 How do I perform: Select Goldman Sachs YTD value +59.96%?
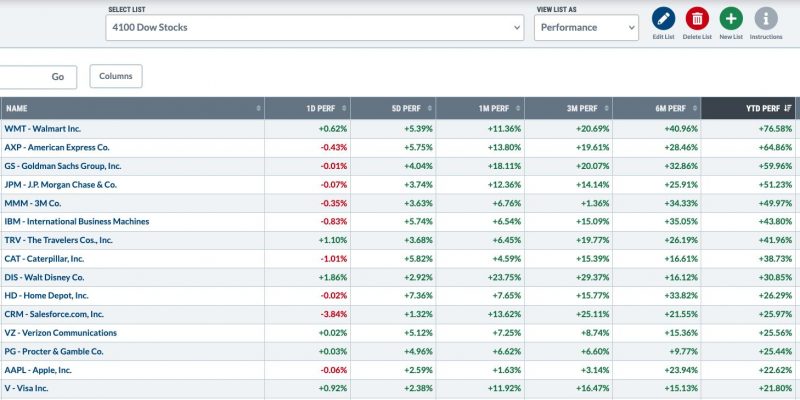[774, 166]
